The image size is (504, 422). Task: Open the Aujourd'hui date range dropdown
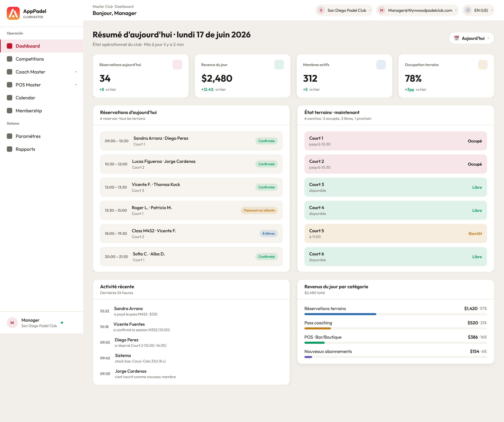pyautogui.click(x=471, y=38)
